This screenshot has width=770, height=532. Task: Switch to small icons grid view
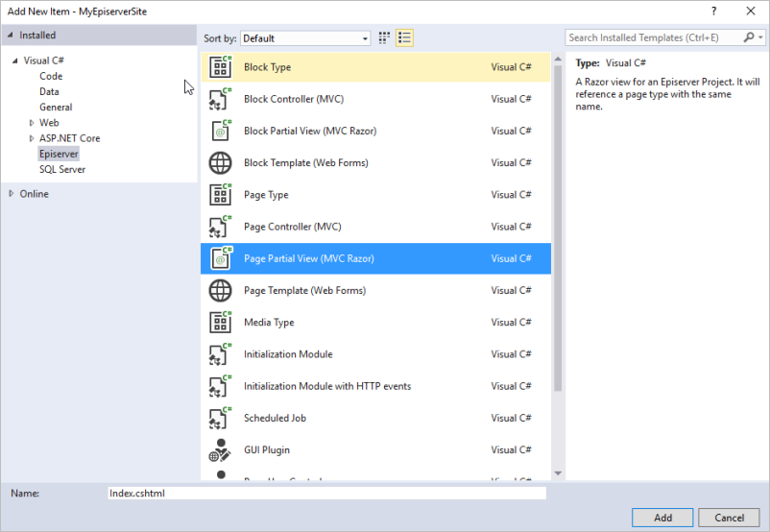pos(385,38)
